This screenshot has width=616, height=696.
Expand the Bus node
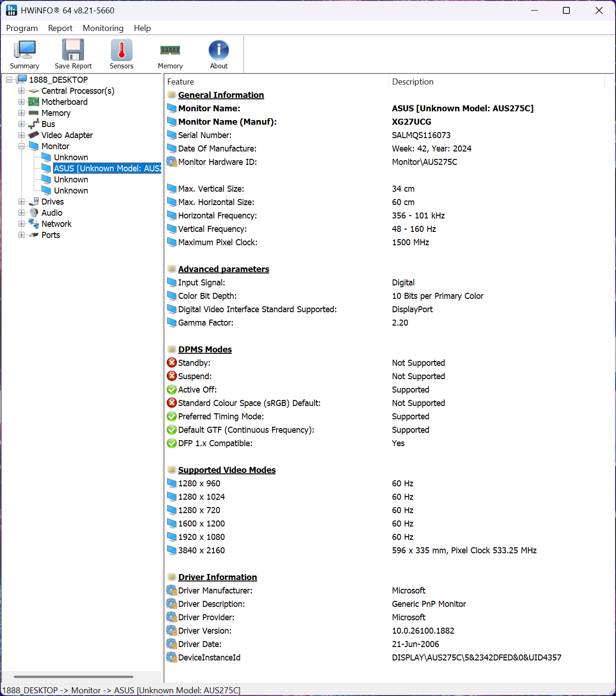coord(22,124)
